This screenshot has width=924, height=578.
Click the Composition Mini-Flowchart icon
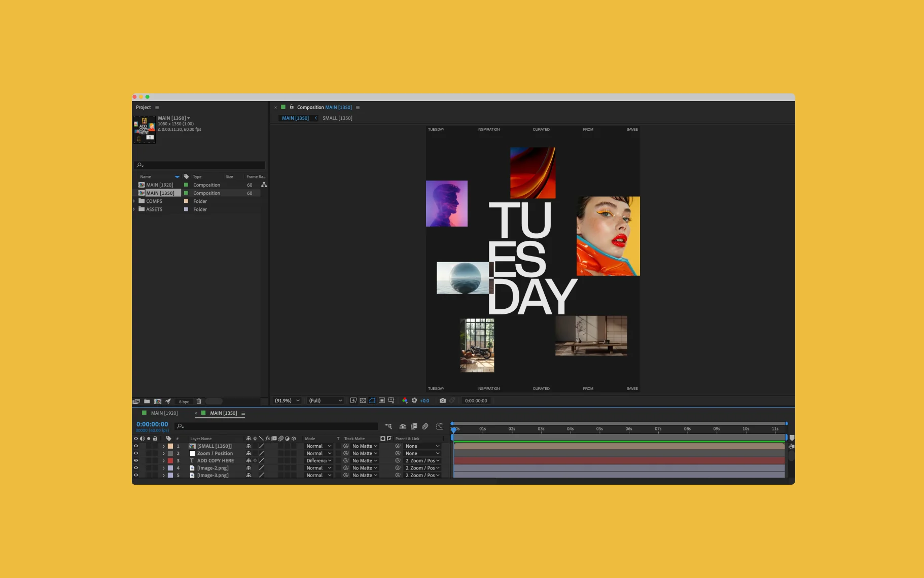pyautogui.click(x=388, y=426)
